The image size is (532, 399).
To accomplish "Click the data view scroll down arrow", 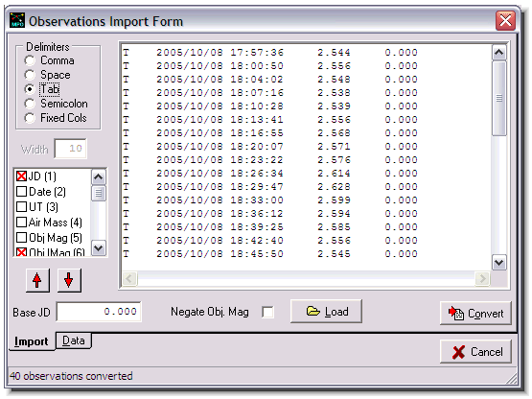I will pyautogui.click(x=499, y=263).
